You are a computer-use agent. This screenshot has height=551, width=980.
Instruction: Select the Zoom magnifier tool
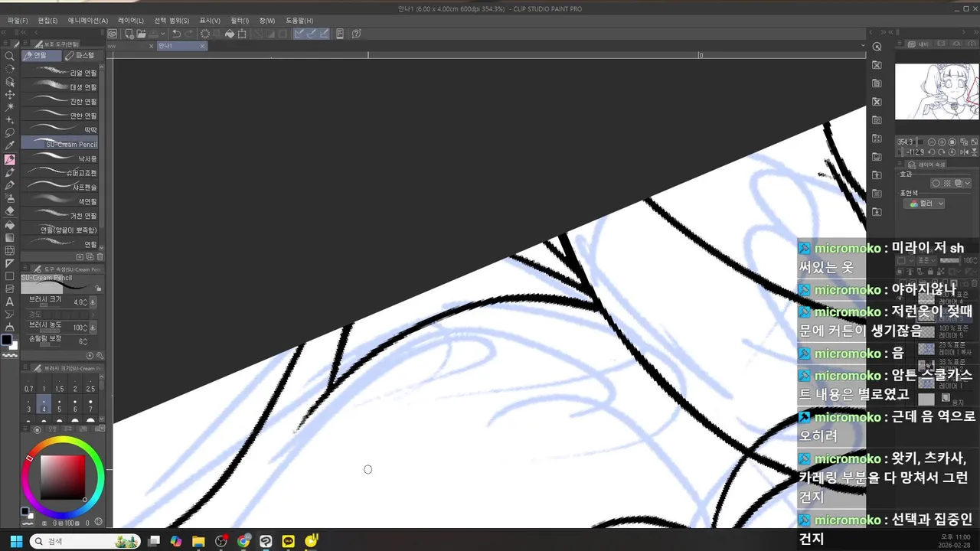pyautogui.click(x=9, y=56)
